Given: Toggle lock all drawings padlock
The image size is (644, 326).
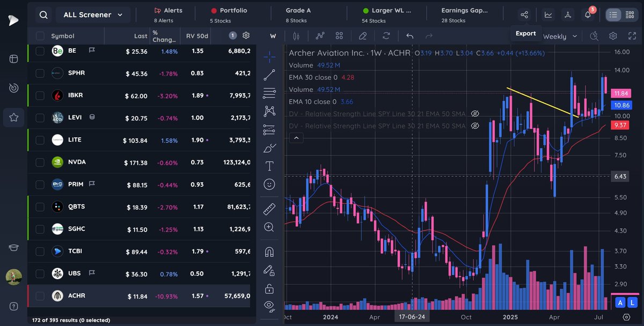Looking at the screenshot, I should (x=269, y=288).
